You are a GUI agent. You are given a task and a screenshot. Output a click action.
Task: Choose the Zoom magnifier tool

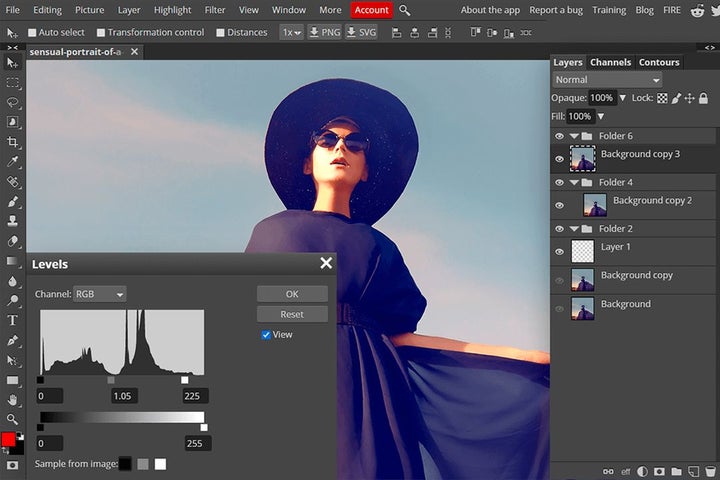(12, 419)
